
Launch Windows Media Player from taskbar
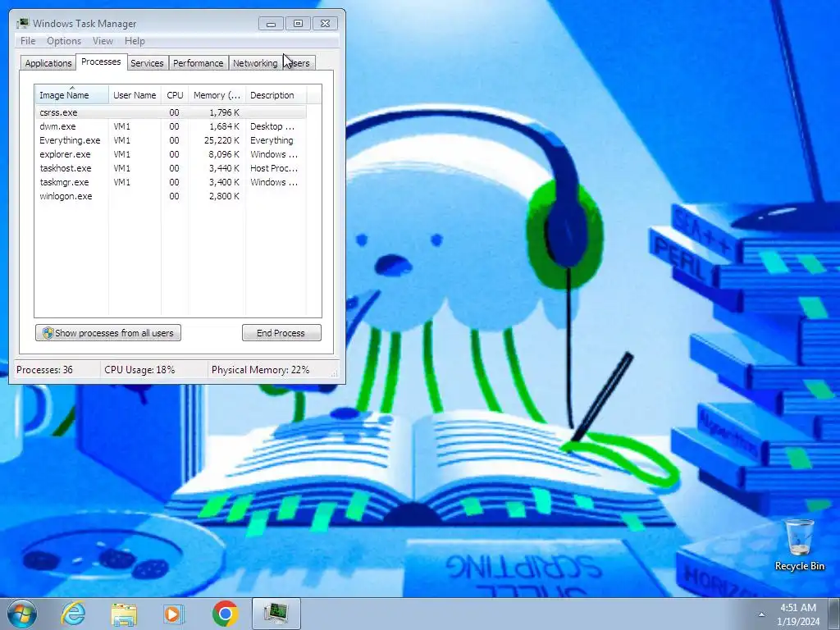point(173,614)
